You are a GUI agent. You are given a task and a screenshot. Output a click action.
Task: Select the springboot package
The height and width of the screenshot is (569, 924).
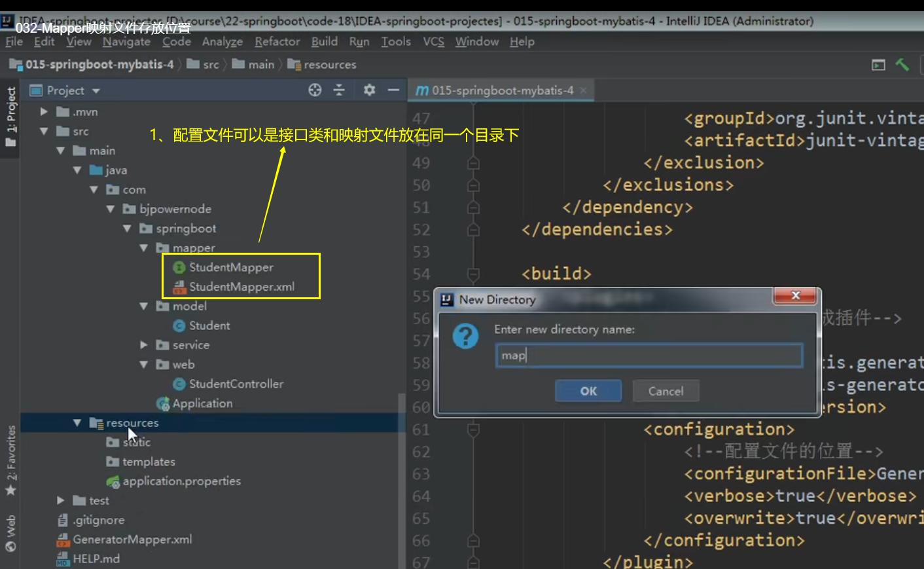click(x=179, y=229)
